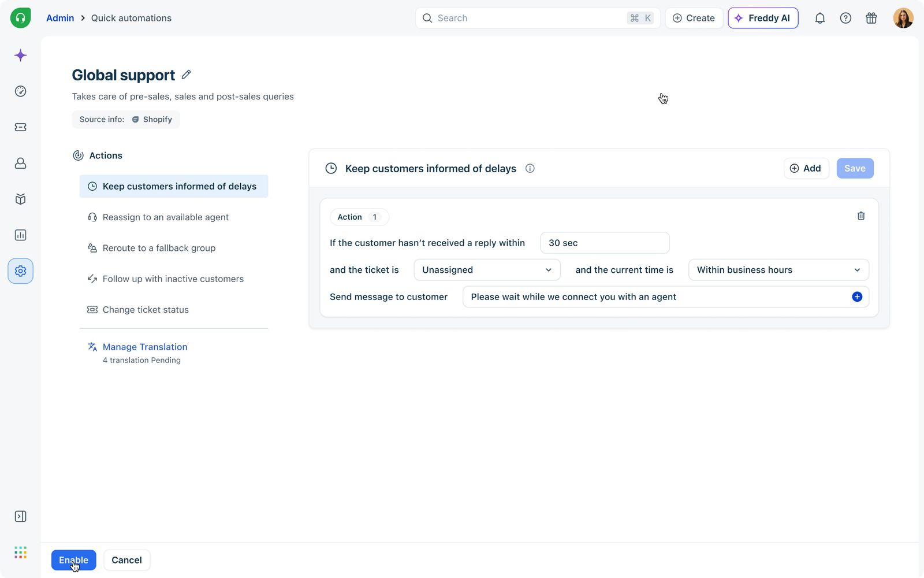Show info tooltip for Keep customers informed
This screenshot has width=924, height=578.
(530, 168)
